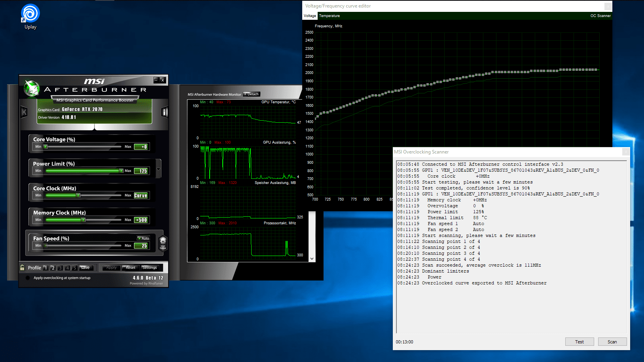Click log line 'Scan succeeded, average overclock is 111MHz'
The height and width of the screenshot is (362, 644).
coord(469,265)
